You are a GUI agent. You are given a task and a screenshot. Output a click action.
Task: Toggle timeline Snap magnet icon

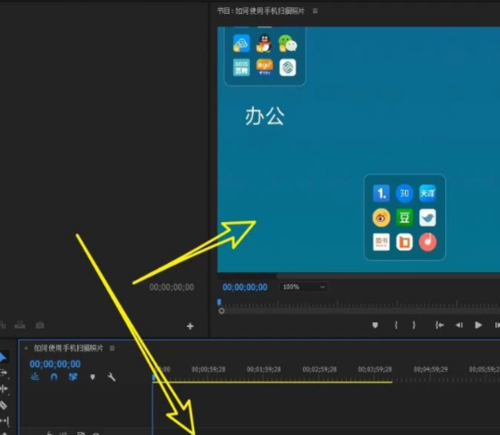point(54,377)
